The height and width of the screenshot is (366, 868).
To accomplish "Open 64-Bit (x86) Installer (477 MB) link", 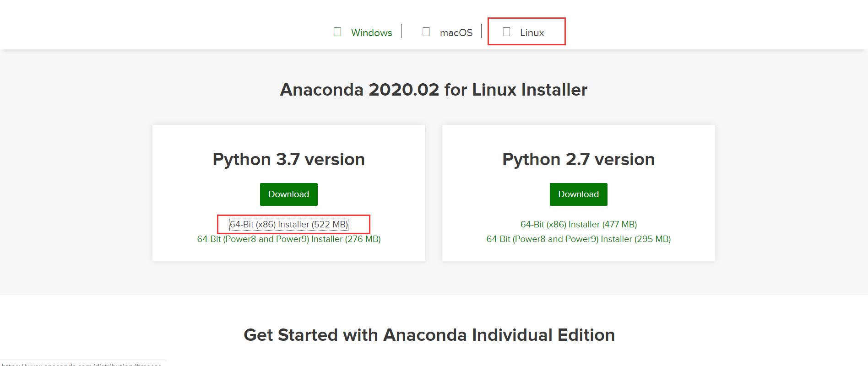I will click(579, 224).
